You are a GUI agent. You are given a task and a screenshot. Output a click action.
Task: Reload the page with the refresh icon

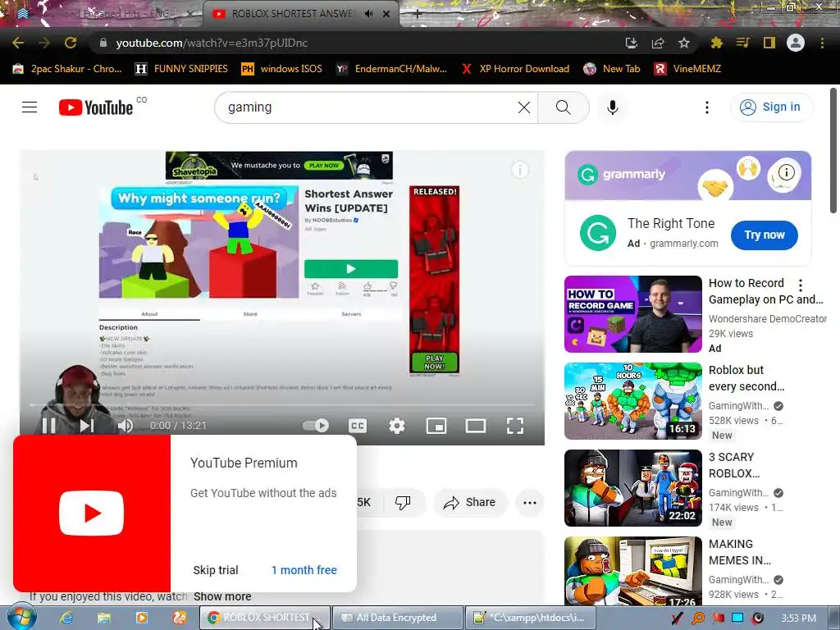pyautogui.click(x=71, y=43)
